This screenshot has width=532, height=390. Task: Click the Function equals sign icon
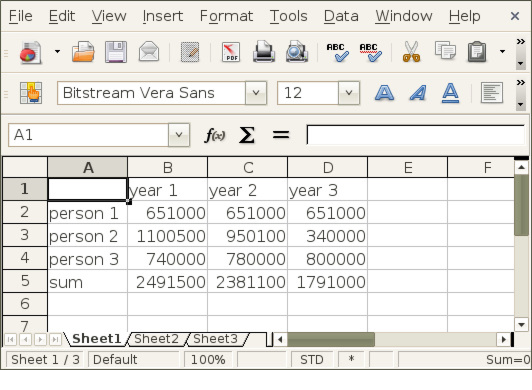click(281, 135)
